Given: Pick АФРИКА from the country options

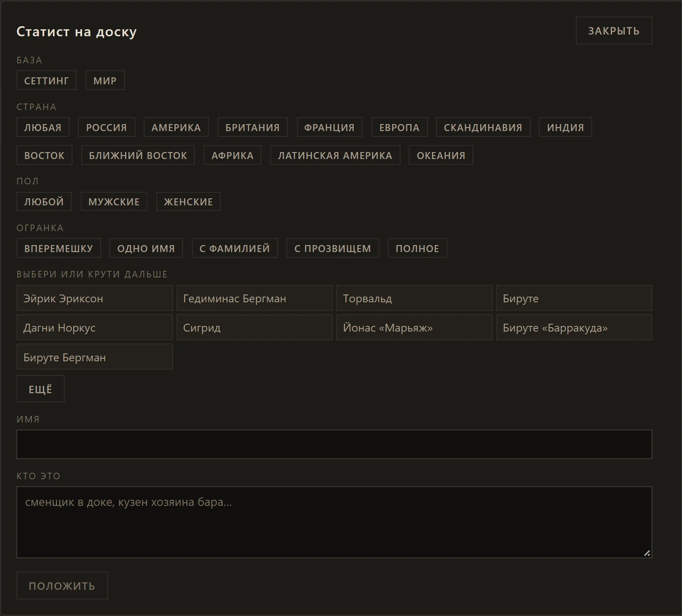Looking at the screenshot, I should click(x=233, y=155).
